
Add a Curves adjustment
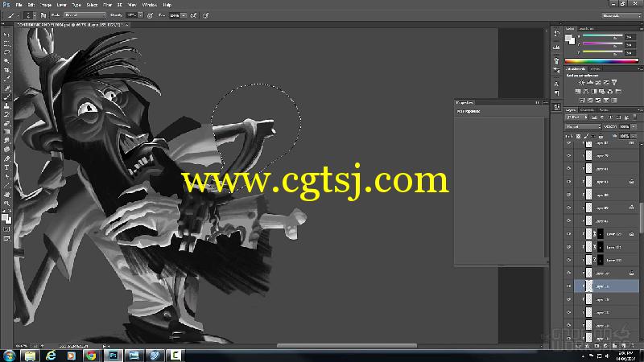coord(598,83)
